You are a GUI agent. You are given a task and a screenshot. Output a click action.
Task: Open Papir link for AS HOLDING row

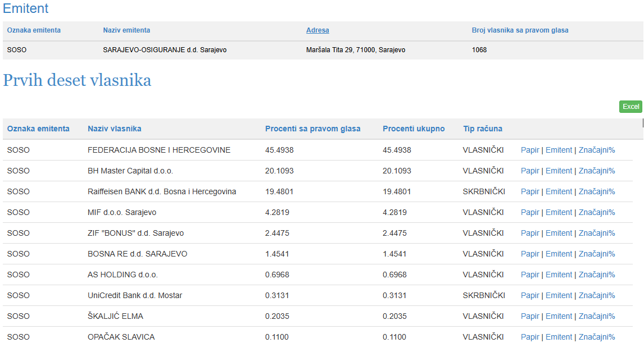coord(530,275)
